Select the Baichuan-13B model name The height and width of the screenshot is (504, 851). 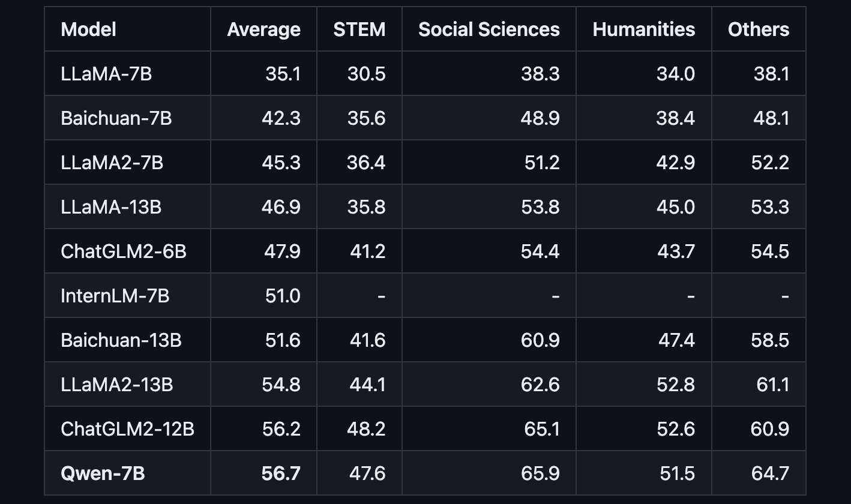click(121, 340)
